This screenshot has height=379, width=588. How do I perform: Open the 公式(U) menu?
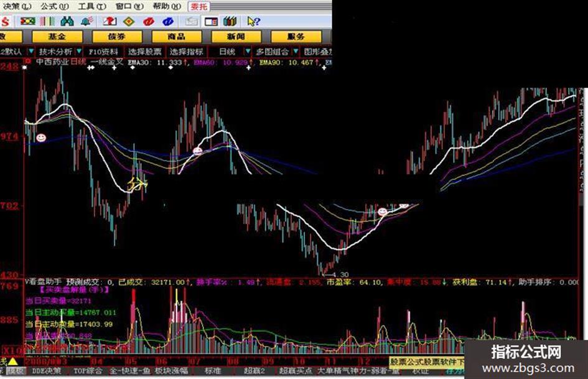[x=55, y=6]
